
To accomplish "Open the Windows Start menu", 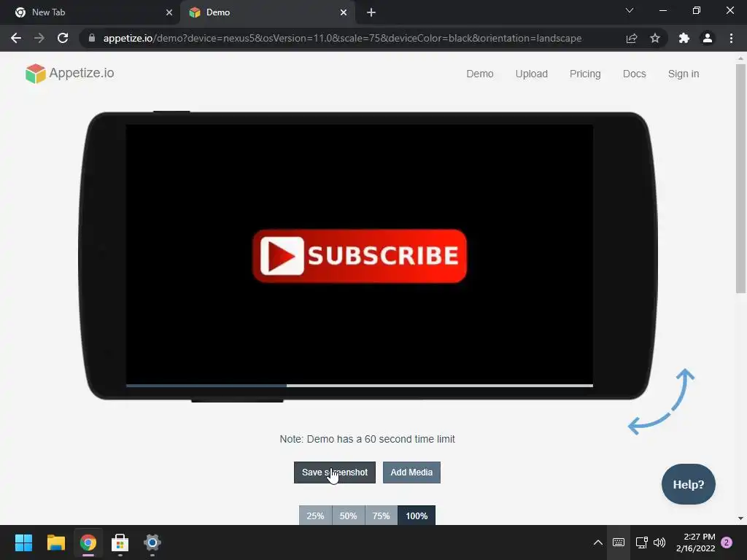I will 23,542.
